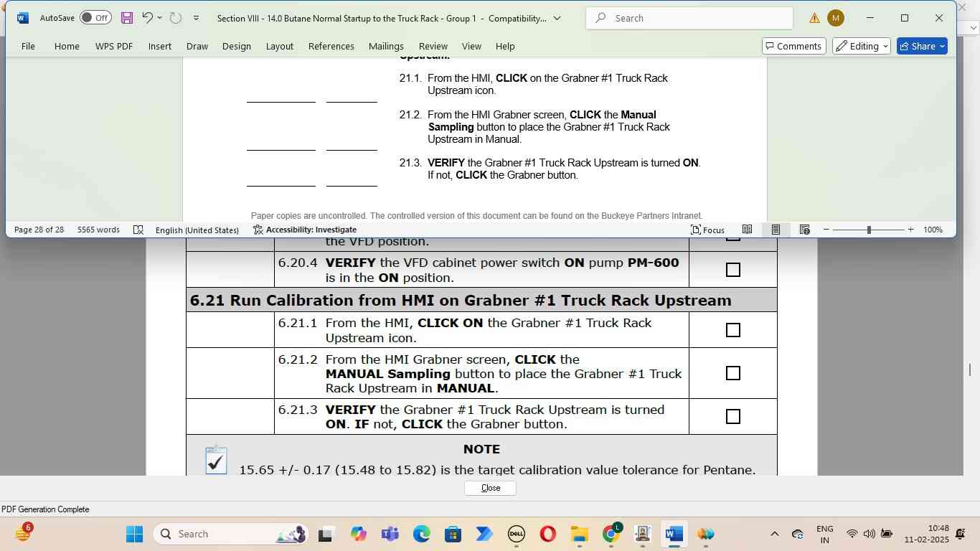Switch to the Insert tab
This screenshot has height=551, width=980.
[x=160, y=46]
